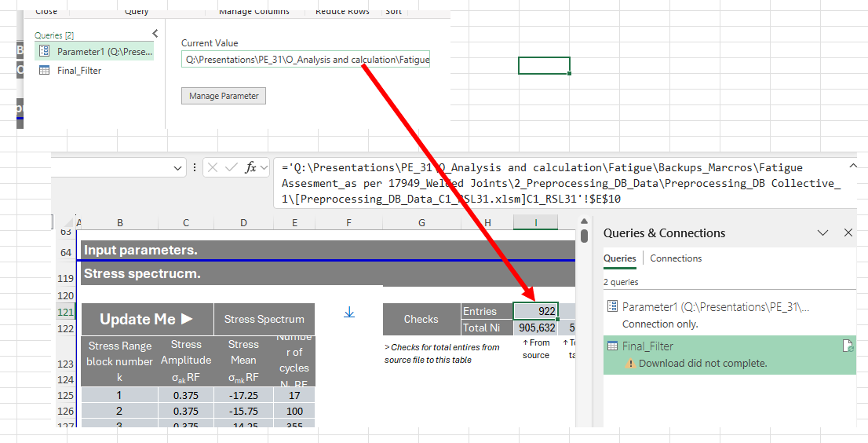This screenshot has width=868, height=443.
Task: Click the Manage Parameter button
Action: click(224, 96)
